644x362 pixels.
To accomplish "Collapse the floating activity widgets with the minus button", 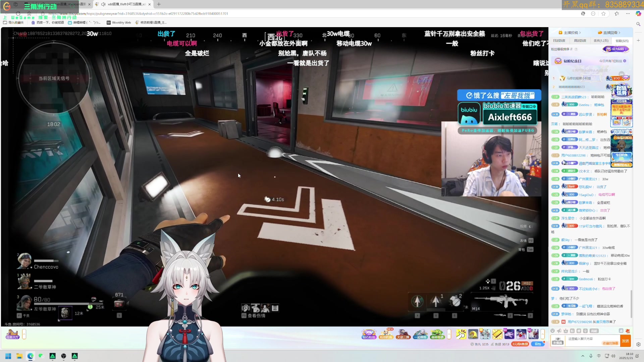I will coord(622,74).
